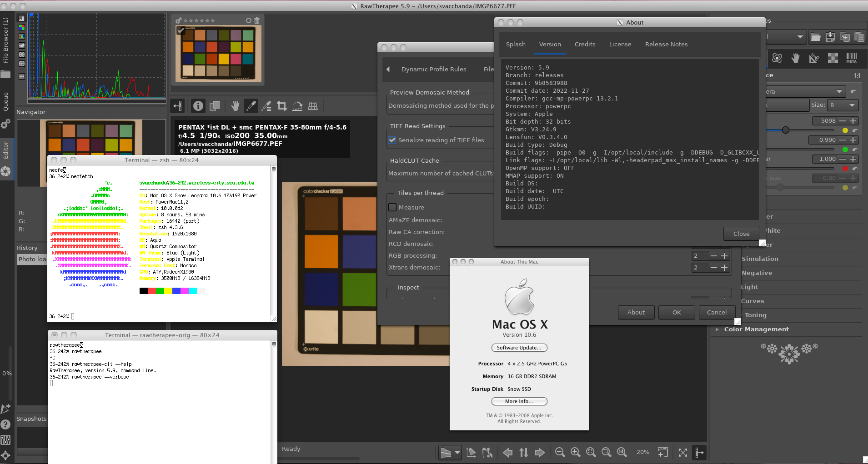This screenshot has width=868, height=464.
Task: Open the picker Size dropdown
Action: (842, 105)
